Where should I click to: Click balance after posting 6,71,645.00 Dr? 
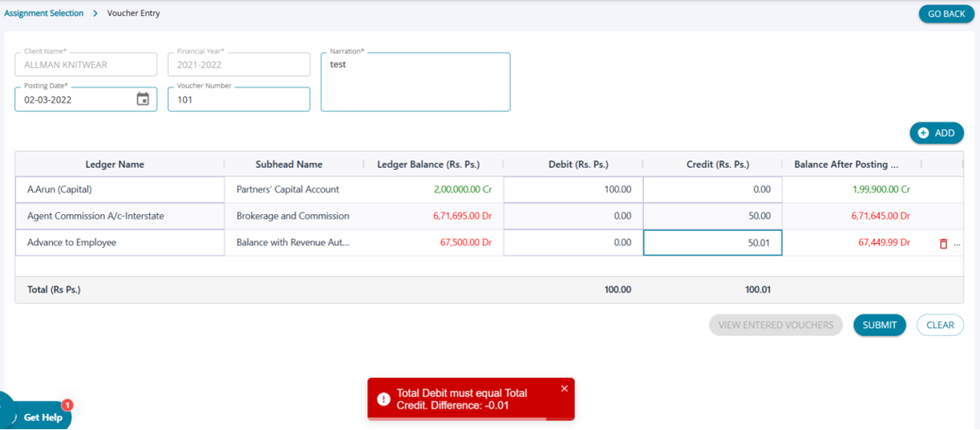tap(881, 217)
